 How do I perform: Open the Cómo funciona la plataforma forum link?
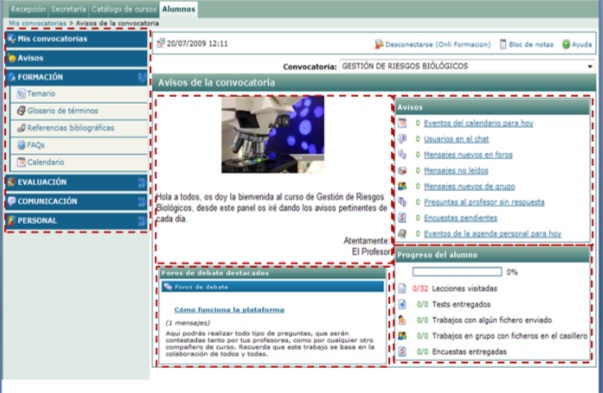pos(229,310)
